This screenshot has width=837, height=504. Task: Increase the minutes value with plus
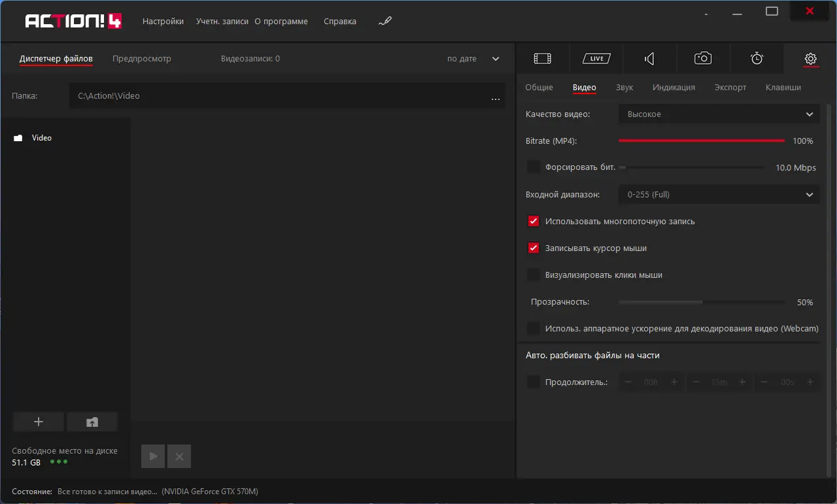point(742,382)
